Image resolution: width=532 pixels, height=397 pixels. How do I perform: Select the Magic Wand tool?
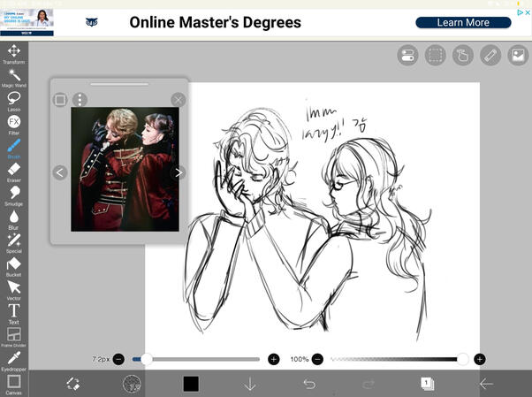[14, 76]
